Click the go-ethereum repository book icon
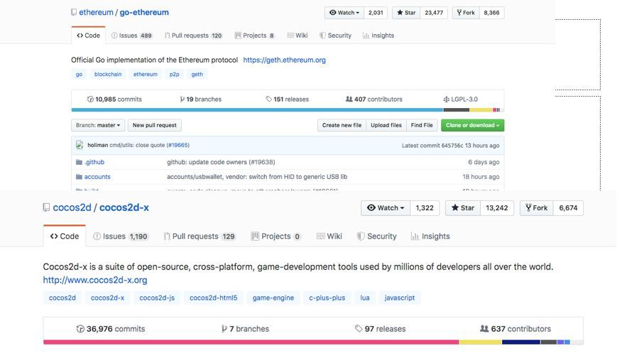Image resolution: width=644 pixels, height=361 pixels. pos(74,13)
